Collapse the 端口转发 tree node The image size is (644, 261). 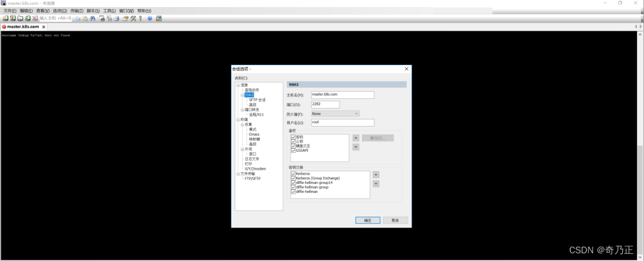point(242,110)
